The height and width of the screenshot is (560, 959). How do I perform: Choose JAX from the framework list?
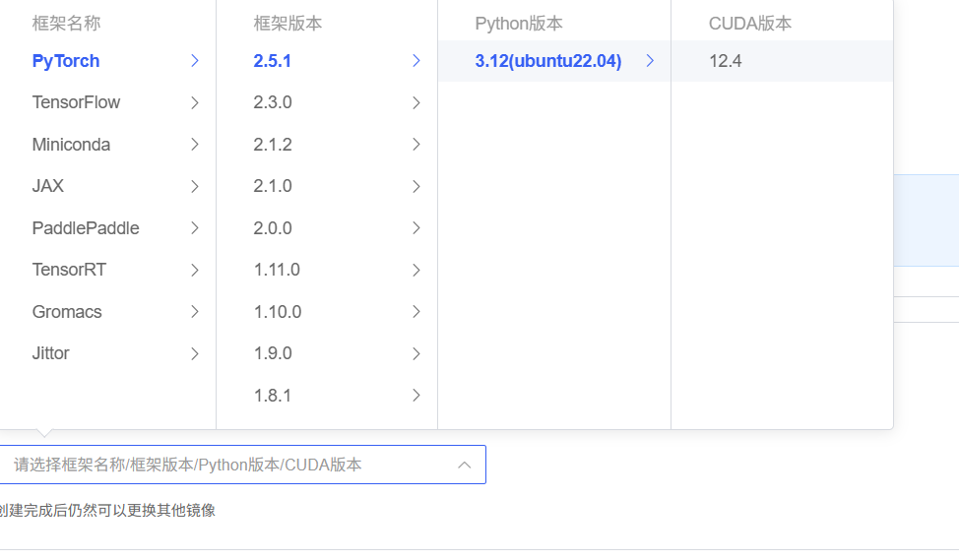click(107, 186)
